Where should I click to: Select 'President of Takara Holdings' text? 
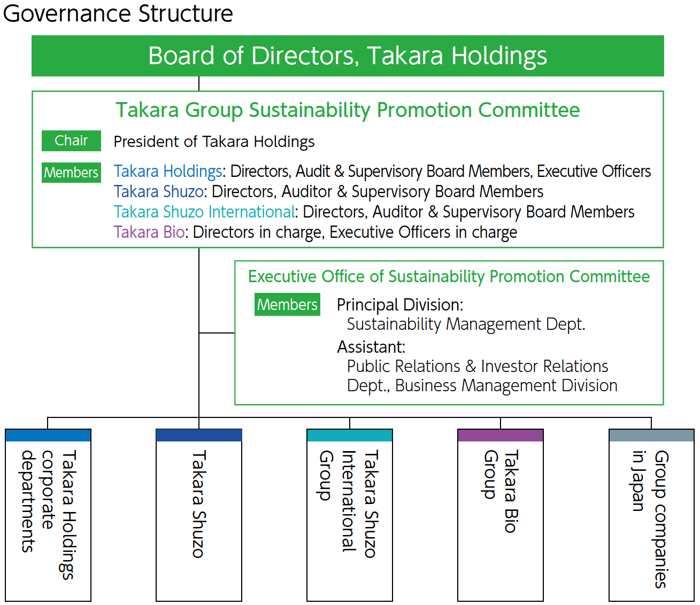214,142
